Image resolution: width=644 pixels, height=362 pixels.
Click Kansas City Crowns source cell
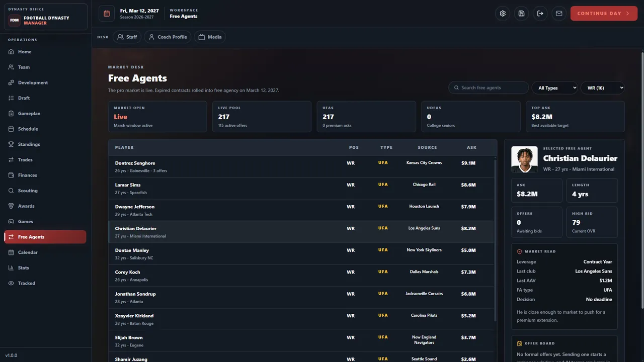pos(424,163)
